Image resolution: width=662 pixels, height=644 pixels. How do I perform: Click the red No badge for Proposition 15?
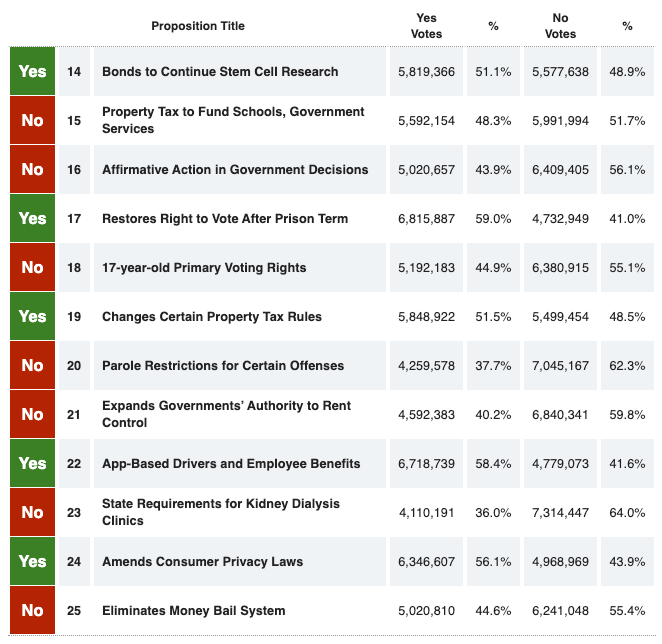[32, 120]
